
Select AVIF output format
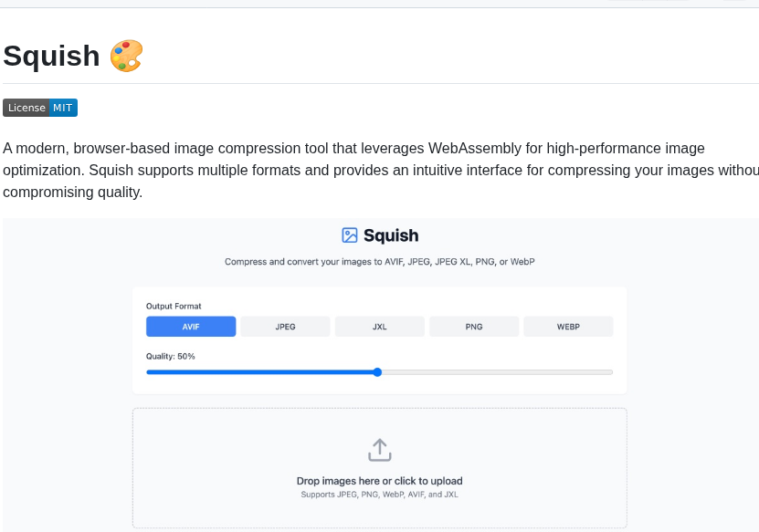[x=191, y=327]
